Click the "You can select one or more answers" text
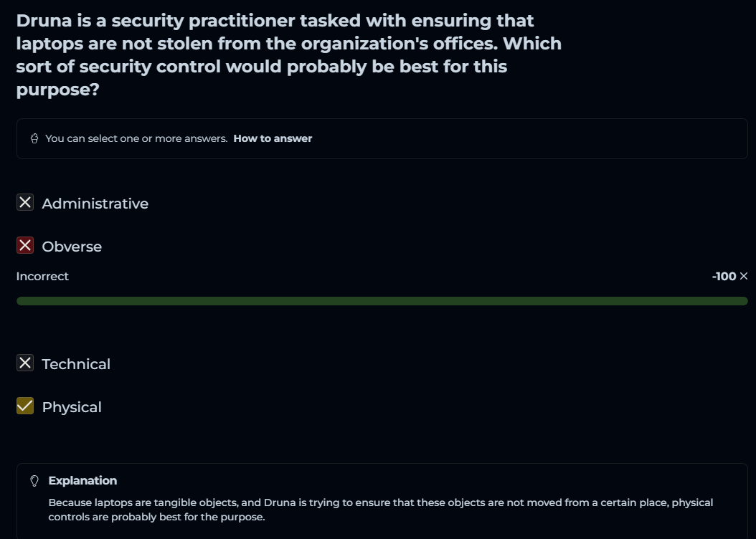 (x=136, y=138)
